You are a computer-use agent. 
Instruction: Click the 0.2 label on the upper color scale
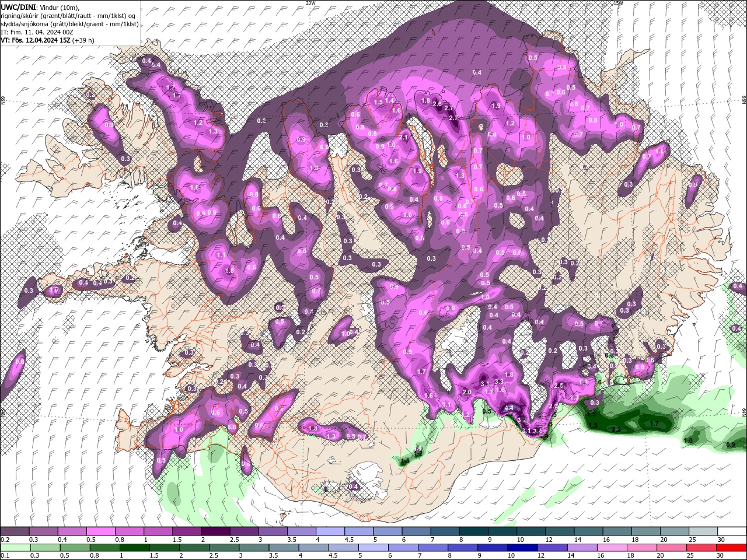pyautogui.click(x=5, y=539)
